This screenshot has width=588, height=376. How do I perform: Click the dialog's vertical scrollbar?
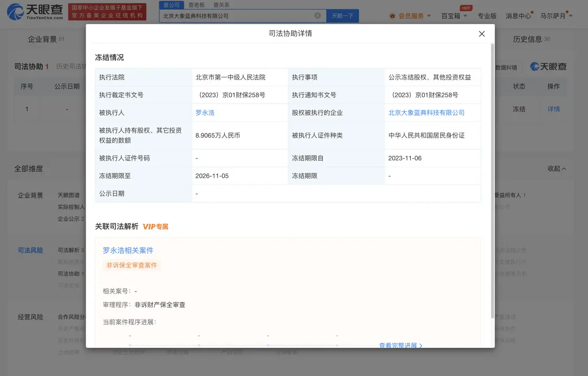point(492,181)
